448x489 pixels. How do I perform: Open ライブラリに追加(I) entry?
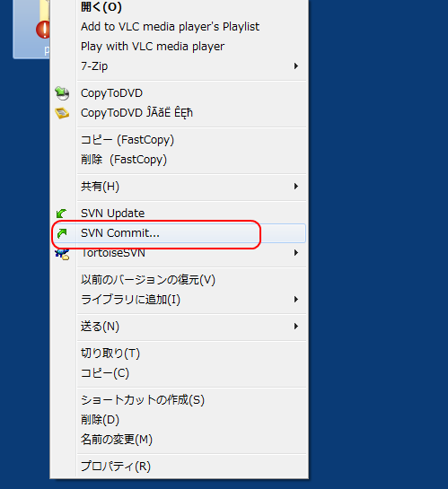[178, 300]
